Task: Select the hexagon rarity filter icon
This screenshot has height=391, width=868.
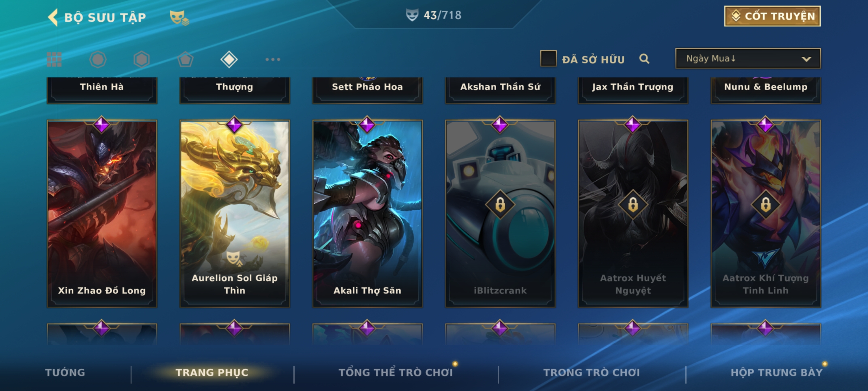Action: click(141, 59)
